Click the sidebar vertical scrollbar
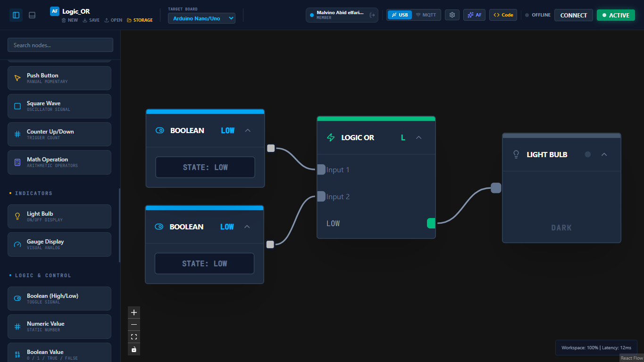This screenshot has width=644, height=362. pyautogui.click(x=119, y=225)
